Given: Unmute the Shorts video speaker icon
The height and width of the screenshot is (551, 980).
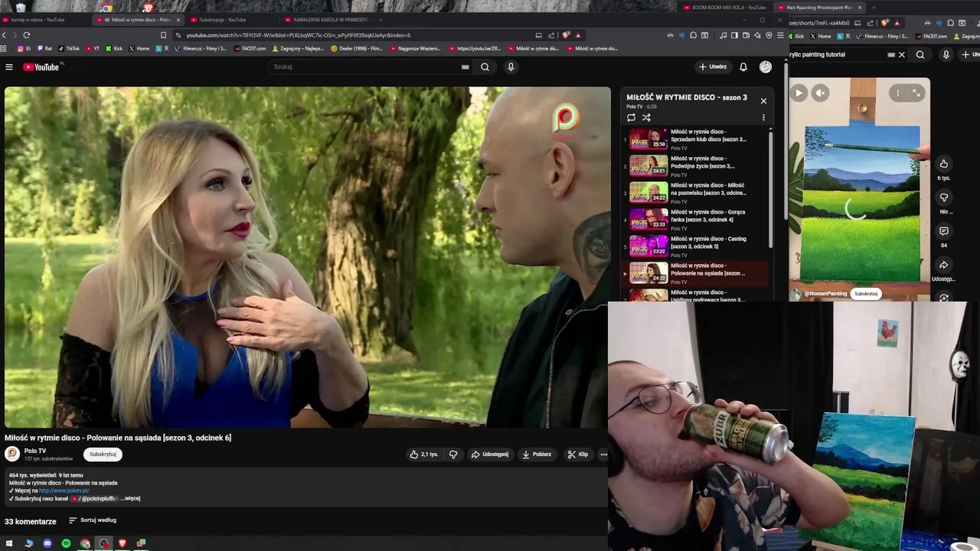Looking at the screenshot, I should point(820,93).
